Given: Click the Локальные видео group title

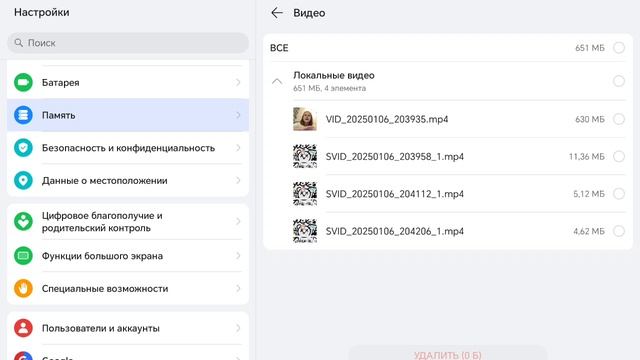Looking at the screenshot, I should [333, 76].
